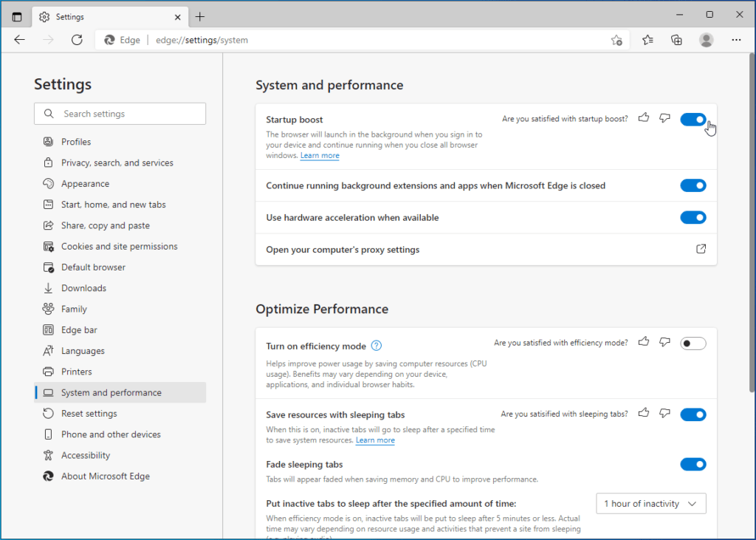Click Learn more under Startup boost
The width and height of the screenshot is (756, 540).
(320, 155)
